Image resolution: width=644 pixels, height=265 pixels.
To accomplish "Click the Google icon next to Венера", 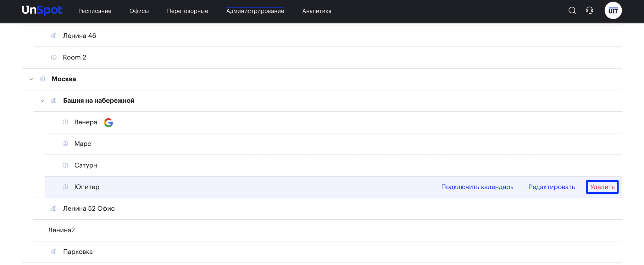I will click(x=108, y=122).
